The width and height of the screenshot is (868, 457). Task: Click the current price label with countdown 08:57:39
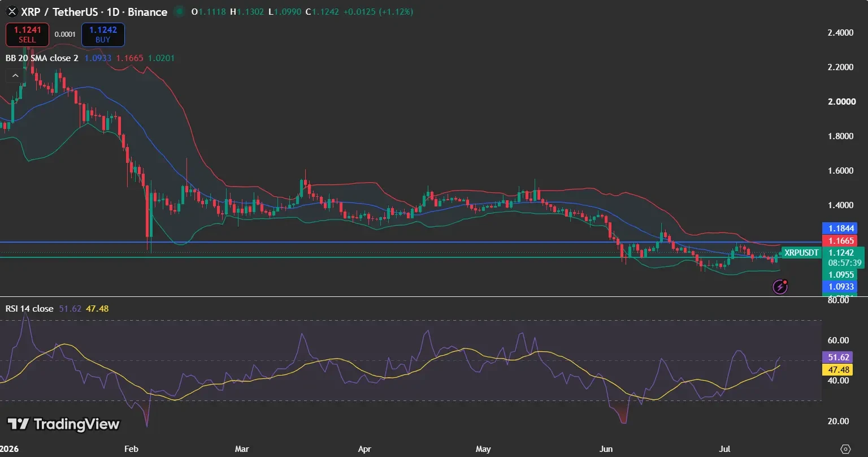tap(843, 258)
